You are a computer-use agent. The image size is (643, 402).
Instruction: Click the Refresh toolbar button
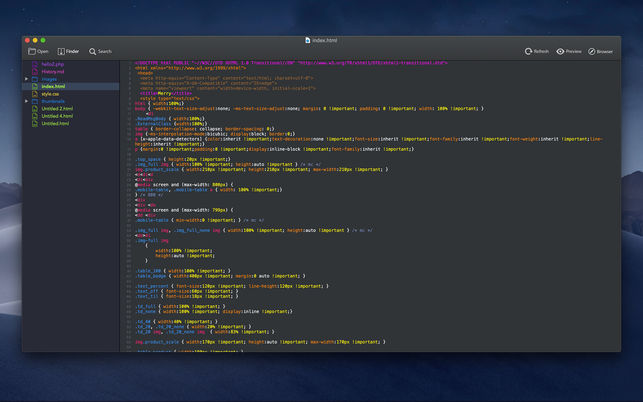536,51
